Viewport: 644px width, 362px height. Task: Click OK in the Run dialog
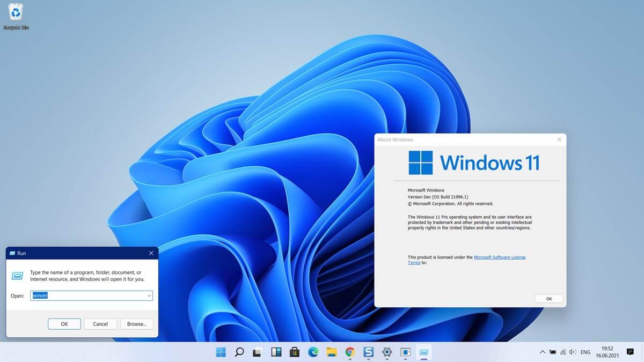pos(64,324)
